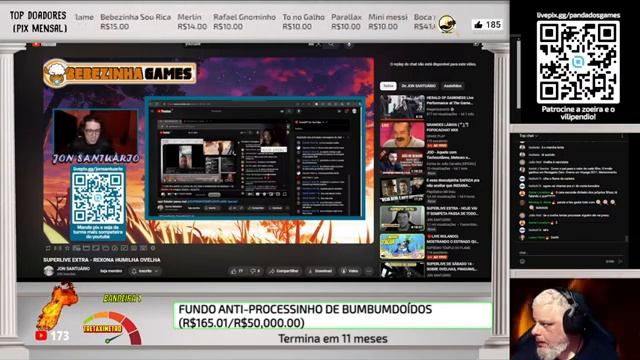
Task: Click the like button under the video
Action: pyautogui.click(x=238, y=271)
